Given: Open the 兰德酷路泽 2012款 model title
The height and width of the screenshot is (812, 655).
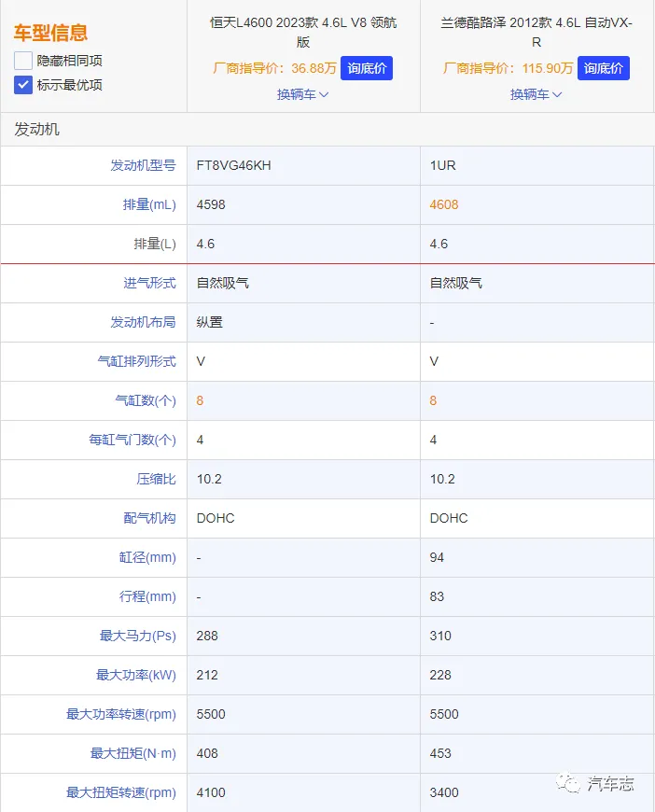Looking at the screenshot, I should click(x=537, y=32).
